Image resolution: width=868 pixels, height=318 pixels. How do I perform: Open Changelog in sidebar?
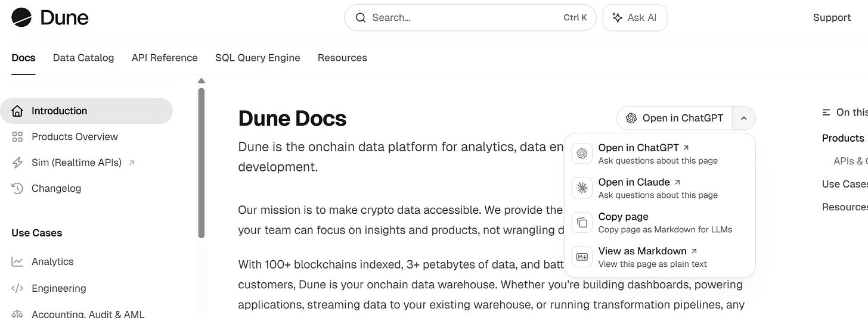click(56, 188)
